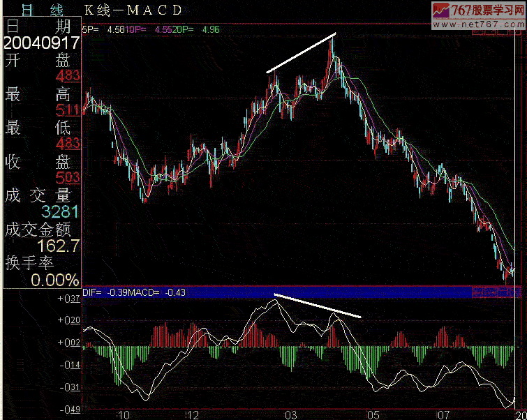Click the 收盘 closing price value 503
The image size is (527, 420).
point(68,178)
